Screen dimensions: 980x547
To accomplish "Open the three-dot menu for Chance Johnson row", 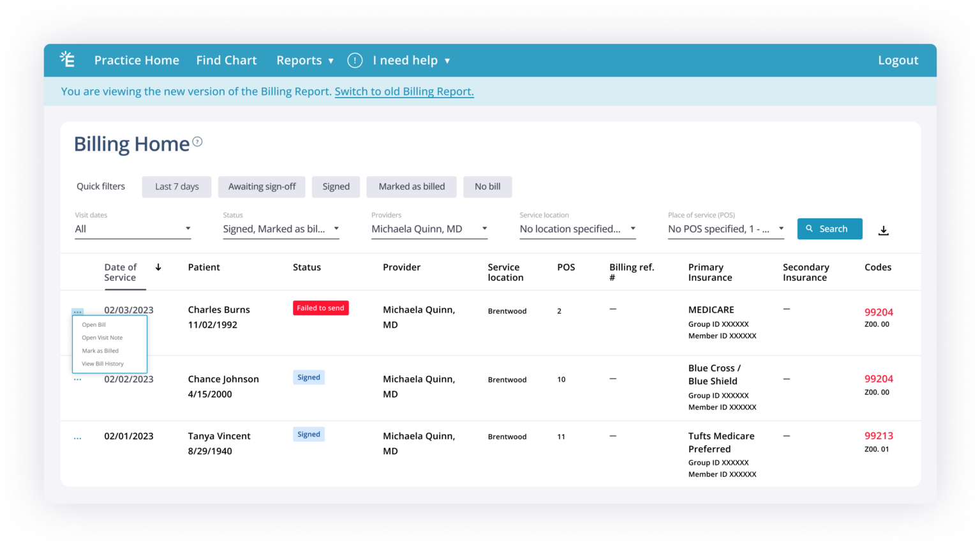I will pos(77,379).
